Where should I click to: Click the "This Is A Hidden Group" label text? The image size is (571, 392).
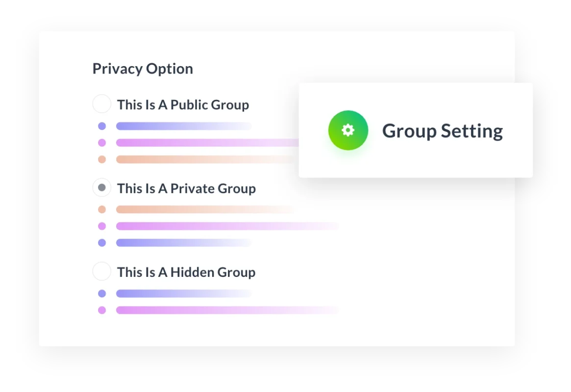click(x=186, y=272)
